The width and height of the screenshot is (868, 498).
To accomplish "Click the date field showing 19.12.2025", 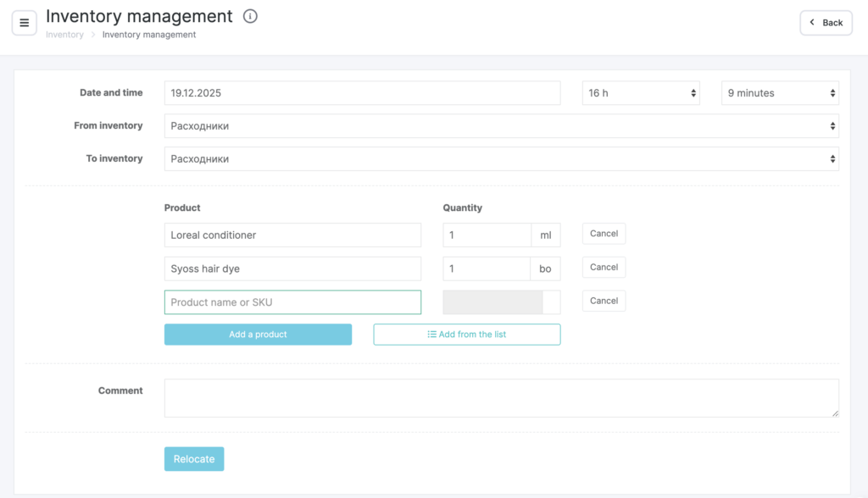I will coord(362,93).
